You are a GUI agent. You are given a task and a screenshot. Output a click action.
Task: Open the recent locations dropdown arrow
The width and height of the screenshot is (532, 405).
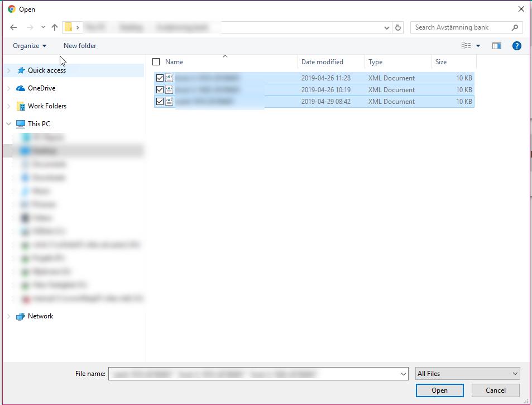point(43,27)
